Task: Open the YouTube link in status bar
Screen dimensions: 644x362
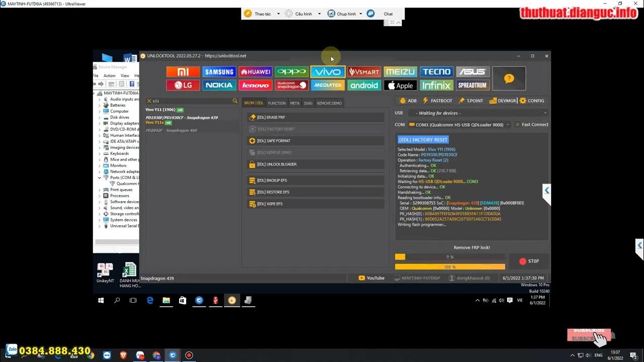Action: tap(371, 278)
